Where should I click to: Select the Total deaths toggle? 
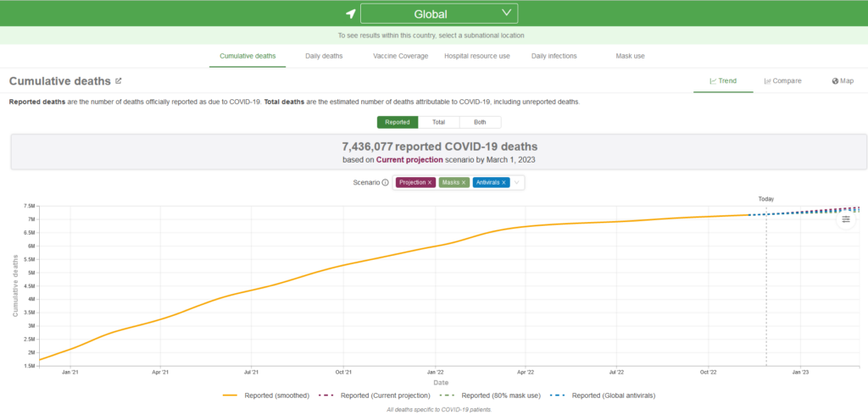point(438,122)
